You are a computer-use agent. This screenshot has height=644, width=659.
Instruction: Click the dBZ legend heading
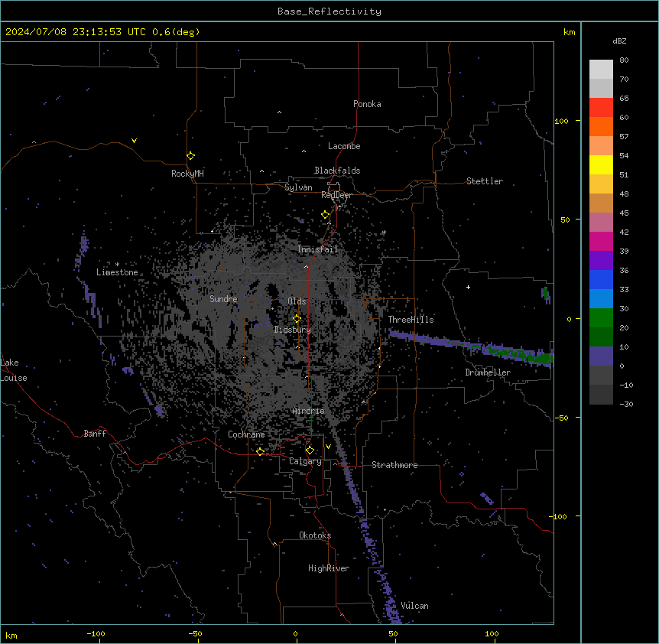(619, 41)
